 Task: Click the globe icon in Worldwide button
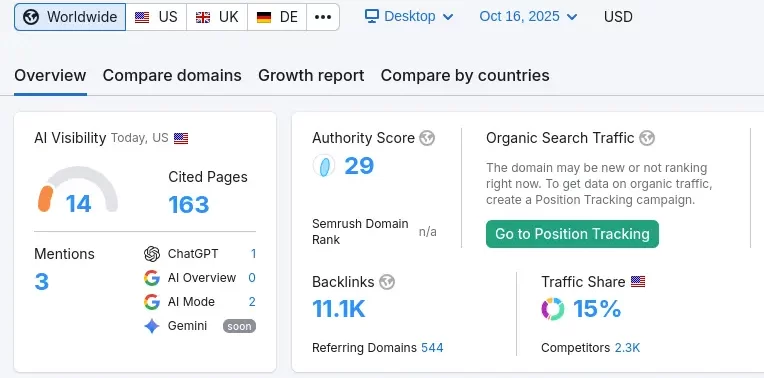31,17
